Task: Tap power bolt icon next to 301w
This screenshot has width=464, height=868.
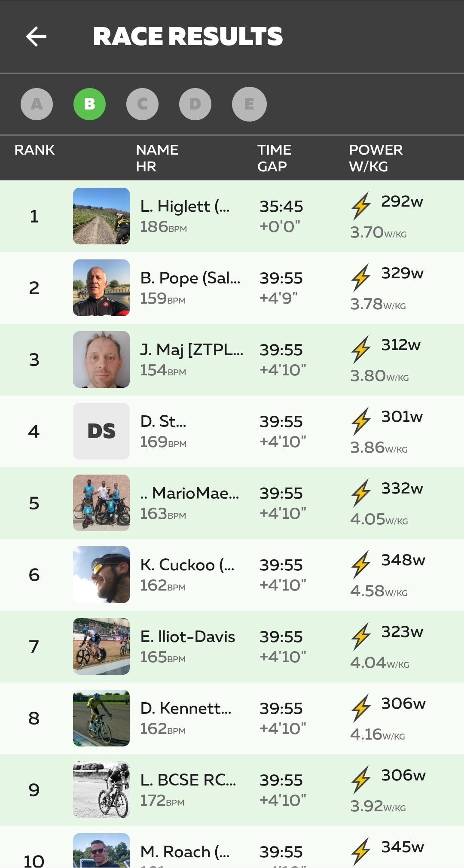Action: [x=361, y=421]
